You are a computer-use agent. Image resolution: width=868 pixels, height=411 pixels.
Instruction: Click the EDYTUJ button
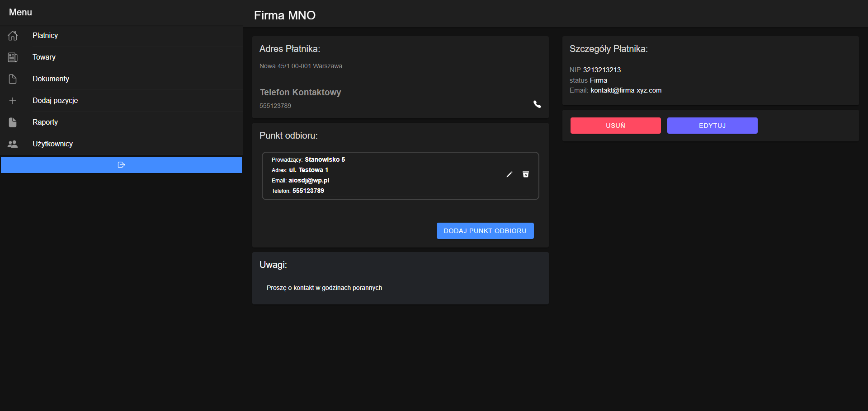pyautogui.click(x=712, y=126)
